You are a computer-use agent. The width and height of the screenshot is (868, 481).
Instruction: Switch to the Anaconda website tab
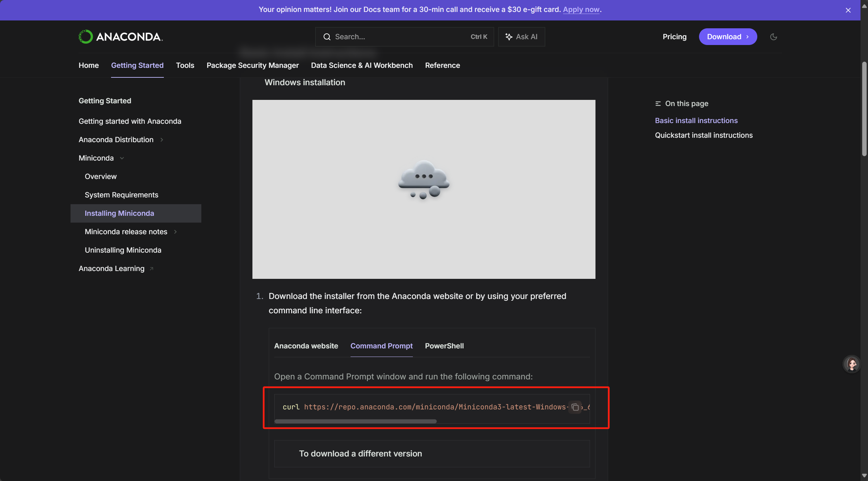(306, 346)
